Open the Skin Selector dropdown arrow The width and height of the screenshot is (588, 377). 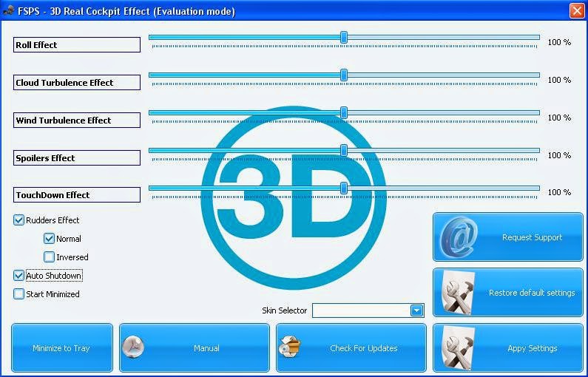coord(416,310)
